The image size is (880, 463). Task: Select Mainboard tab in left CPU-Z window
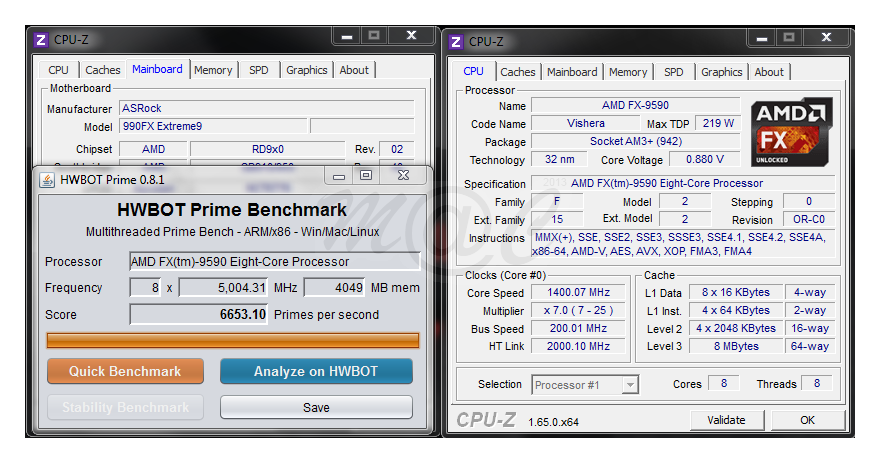[x=157, y=69]
